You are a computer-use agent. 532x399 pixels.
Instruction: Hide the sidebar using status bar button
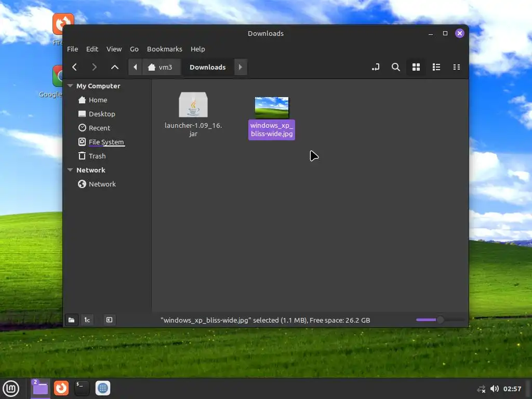(x=109, y=320)
